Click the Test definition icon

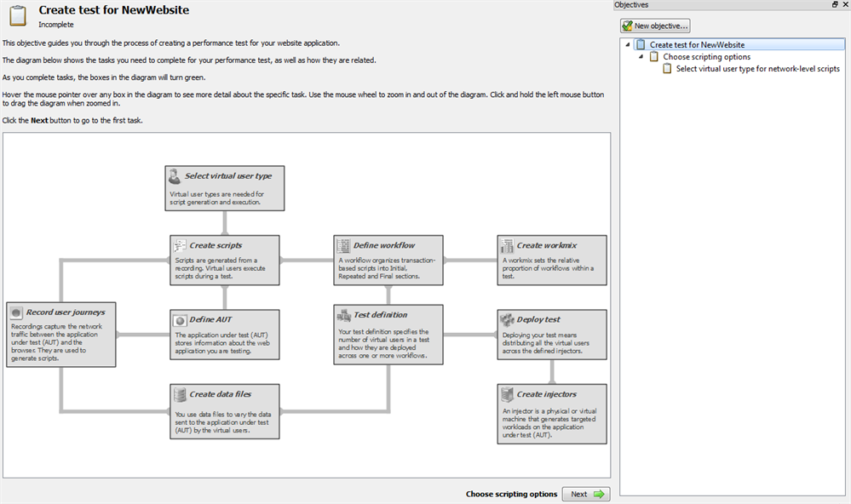click(x=343, y=315)
